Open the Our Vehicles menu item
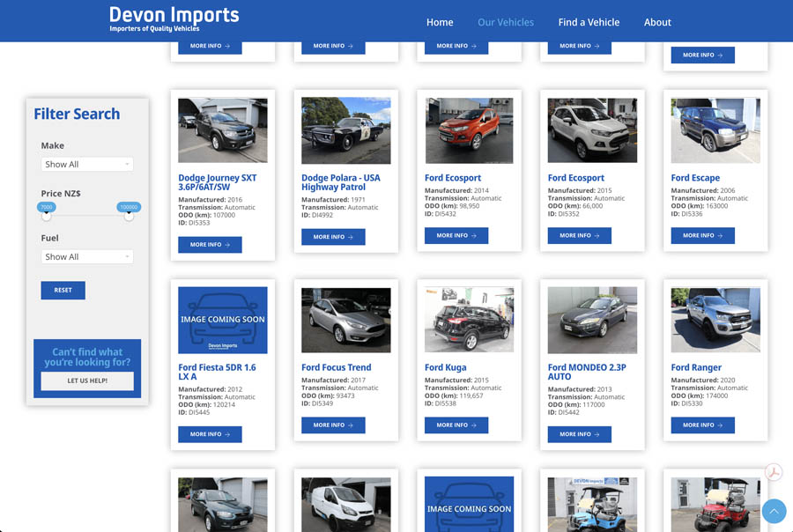This screenshot has height=532, width=793. [506, 22]
